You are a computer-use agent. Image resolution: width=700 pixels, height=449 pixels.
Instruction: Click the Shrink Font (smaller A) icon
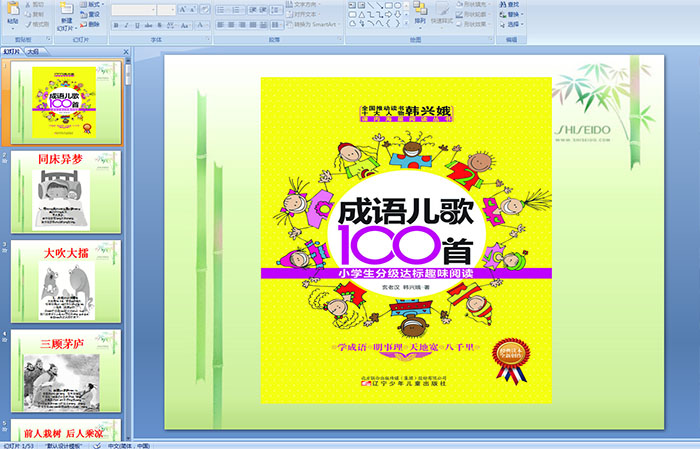(x=193, y=9)
